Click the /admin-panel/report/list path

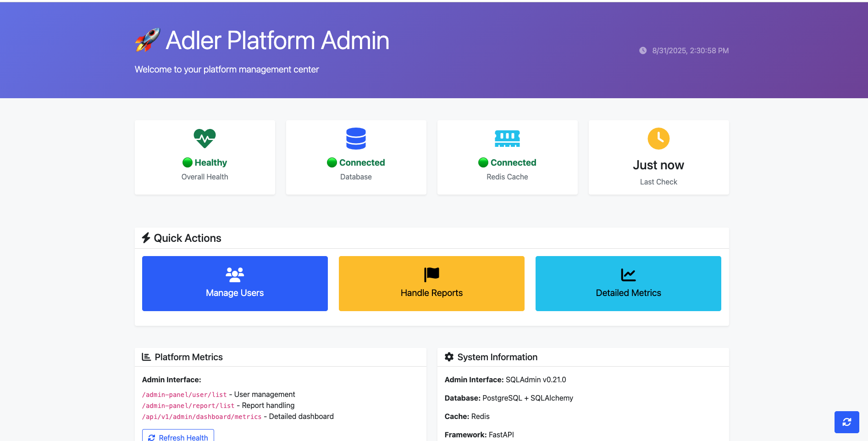188,406
